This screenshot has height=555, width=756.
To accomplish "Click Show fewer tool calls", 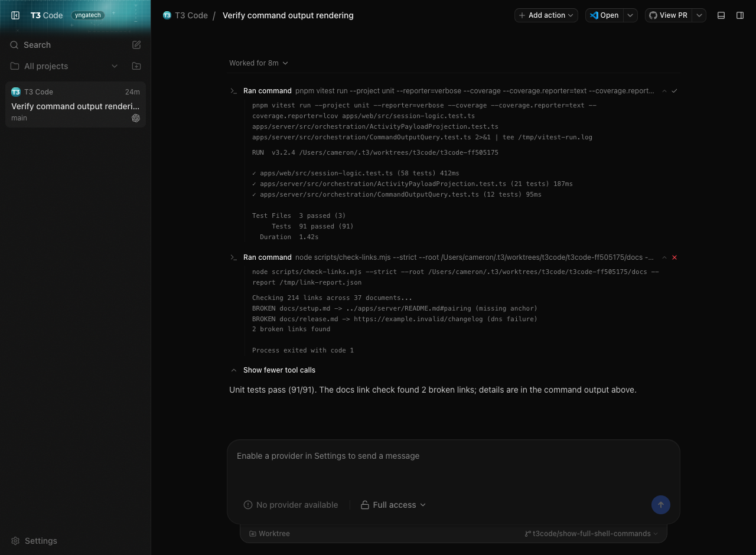I will 279,370.
